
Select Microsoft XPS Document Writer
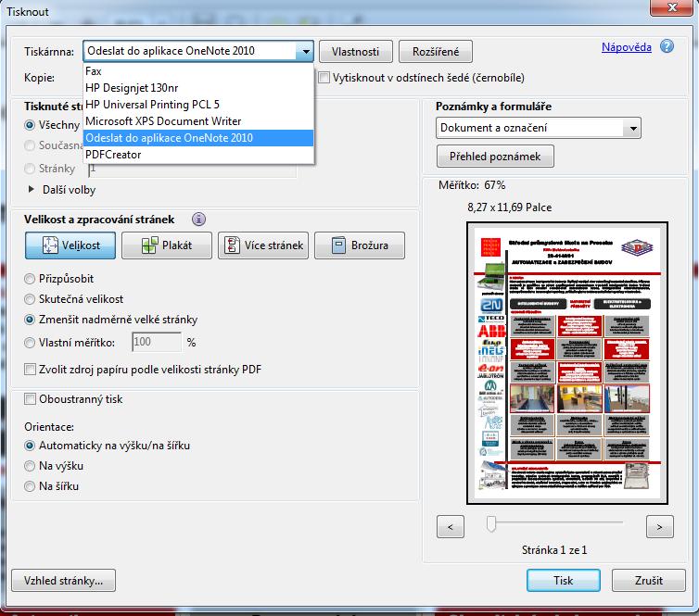198,121
